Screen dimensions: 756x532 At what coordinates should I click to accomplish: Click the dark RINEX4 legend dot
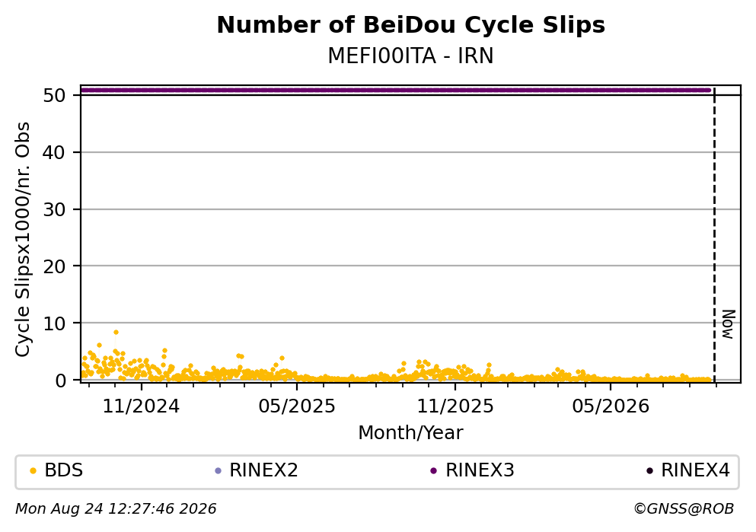pos(649,471)
